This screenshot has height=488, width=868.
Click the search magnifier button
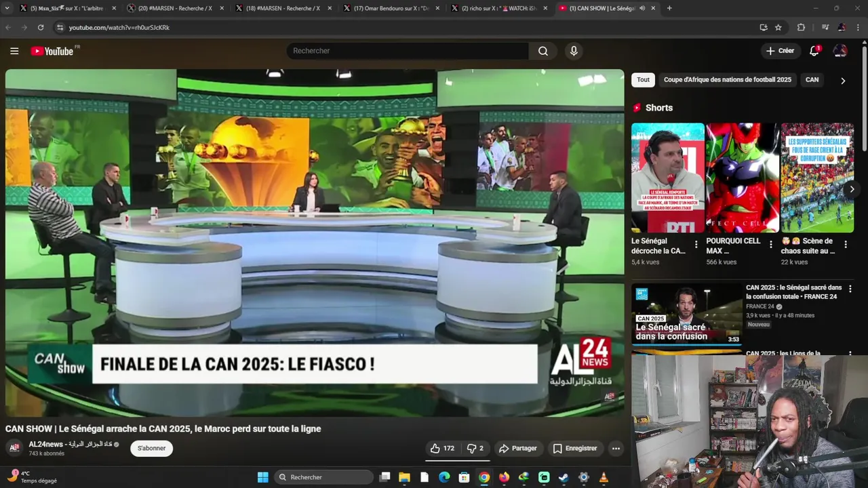tap(543, 51)
